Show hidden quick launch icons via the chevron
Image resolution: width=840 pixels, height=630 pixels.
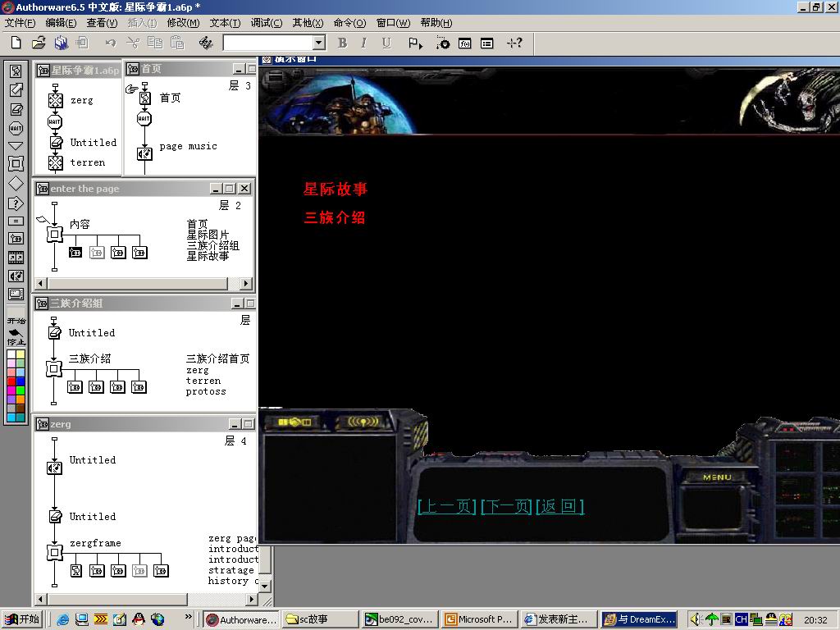tap(188, 617)
